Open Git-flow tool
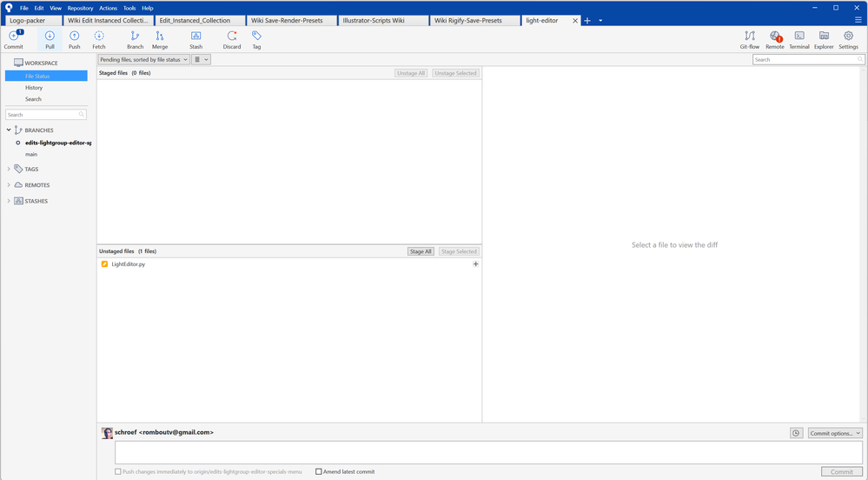Viewport: 868px width, 480px height. coord(750,39)
